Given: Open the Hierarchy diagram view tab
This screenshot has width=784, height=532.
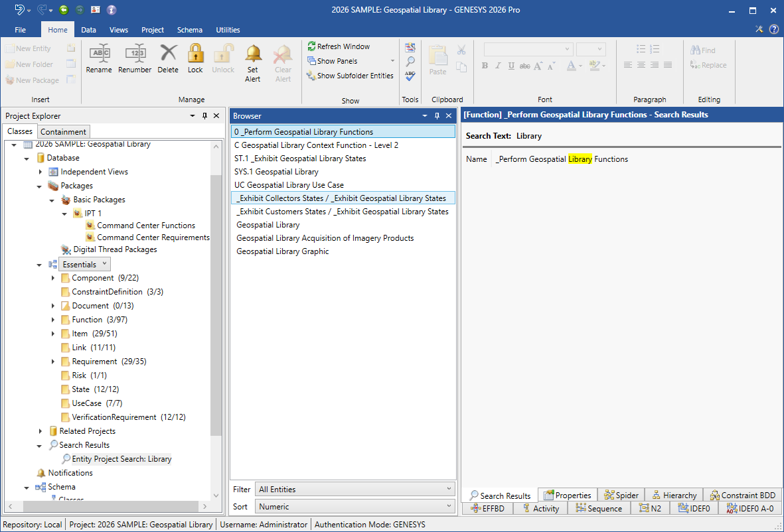Looking at the screenshot, I should [674, 495].
